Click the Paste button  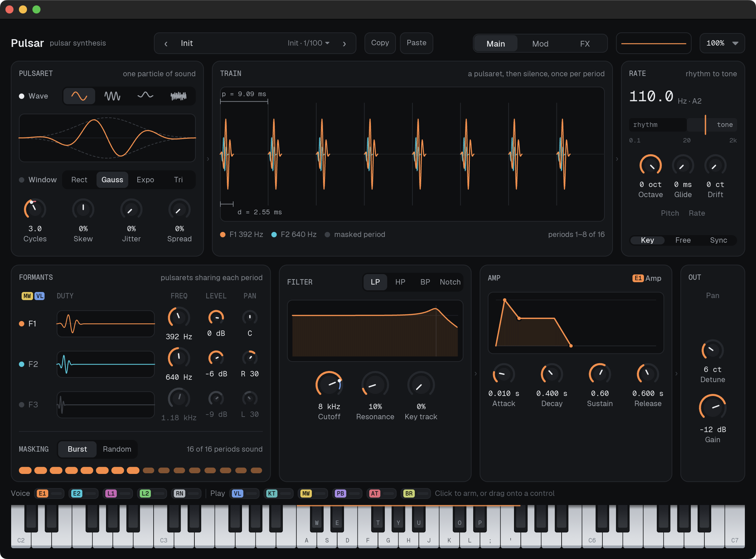[x=416, y=43]
